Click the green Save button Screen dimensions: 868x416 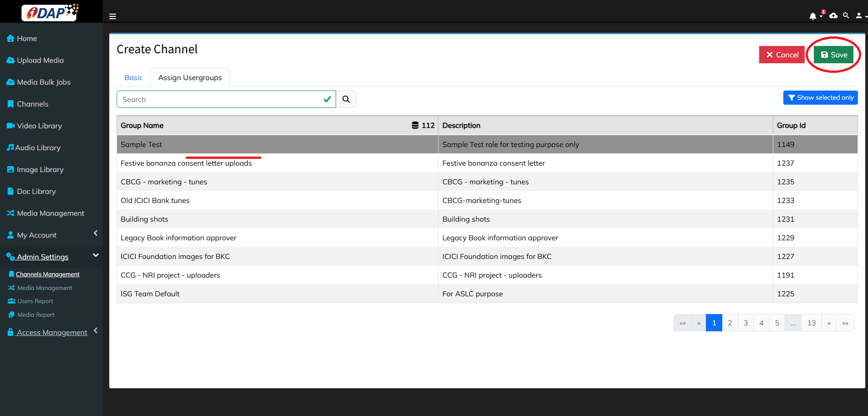pos(833,55)
